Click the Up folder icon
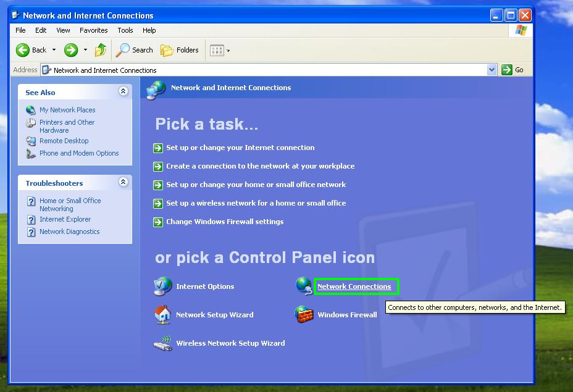Viewport: 573px width, 392px height. click(x=101, y=50)
